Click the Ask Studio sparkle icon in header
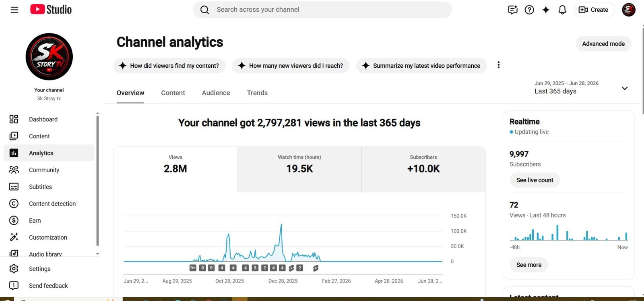The width and height of the screenshot is (644, 301). coord(546,10)
